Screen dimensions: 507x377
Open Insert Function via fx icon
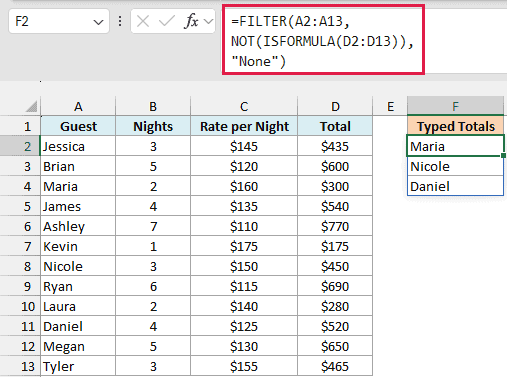click(x=191, y=22)
